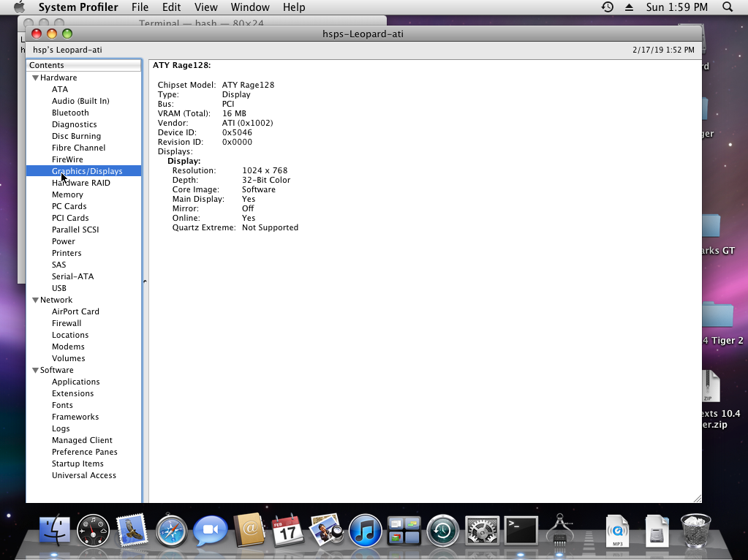Open the File menu
Image resolution: width=748 pixels, height=560 pixels.
coord(140,7)
